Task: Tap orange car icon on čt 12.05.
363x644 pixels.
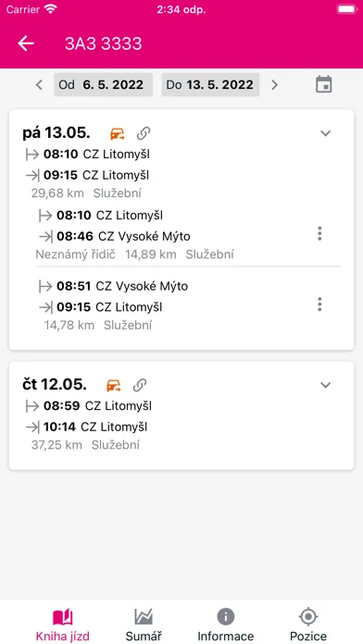Action: 114,385
